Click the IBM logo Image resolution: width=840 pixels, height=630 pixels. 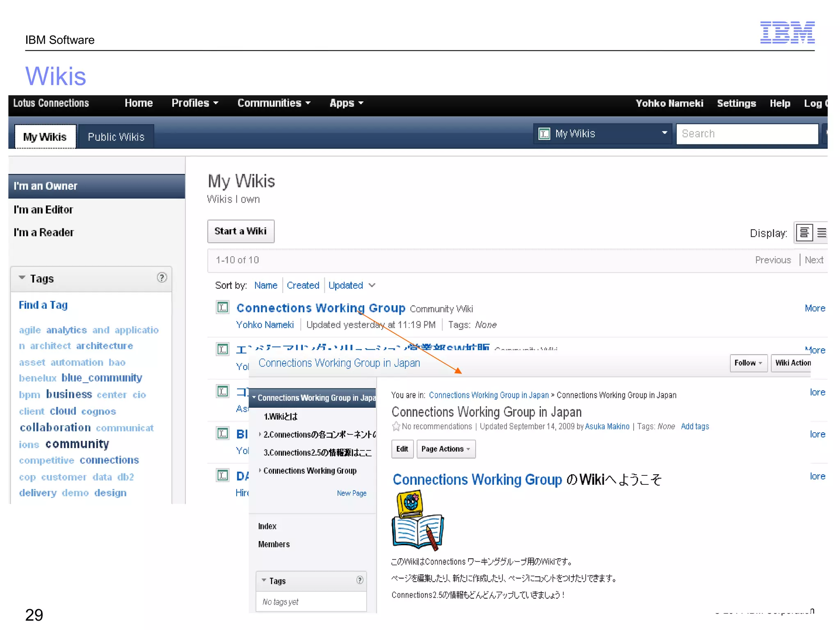[x=787, y=32]
